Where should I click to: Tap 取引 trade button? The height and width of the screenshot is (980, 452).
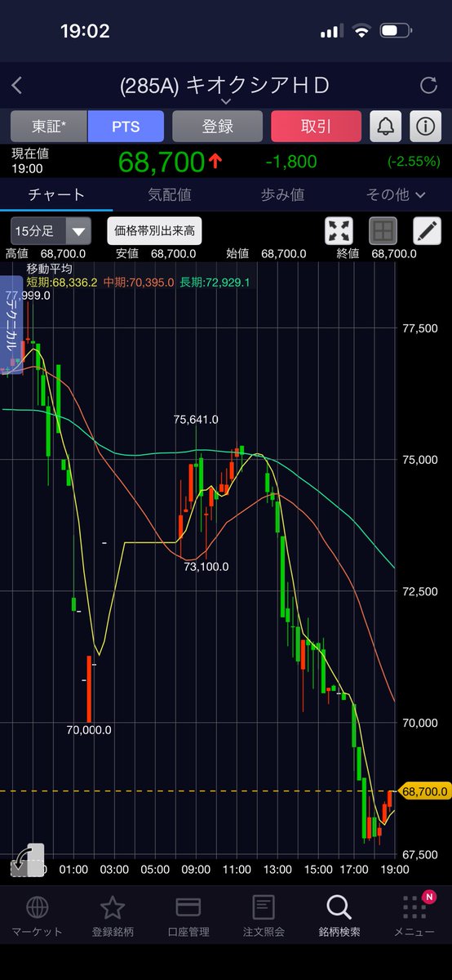(316, 127)
